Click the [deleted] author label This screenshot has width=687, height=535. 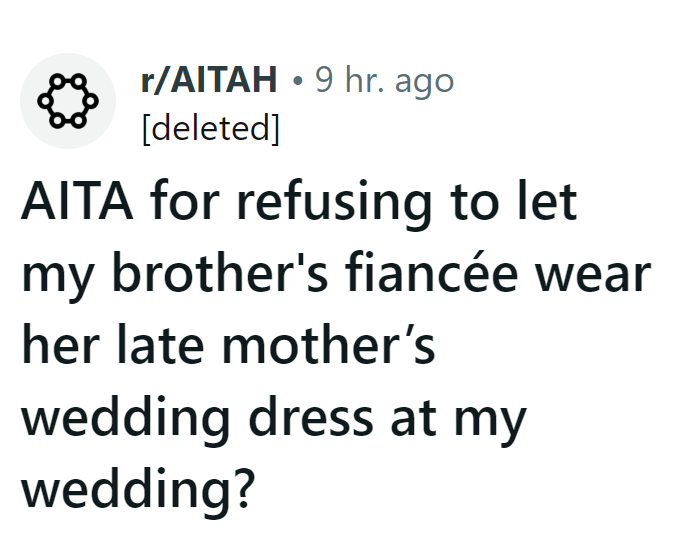(210, 129)
